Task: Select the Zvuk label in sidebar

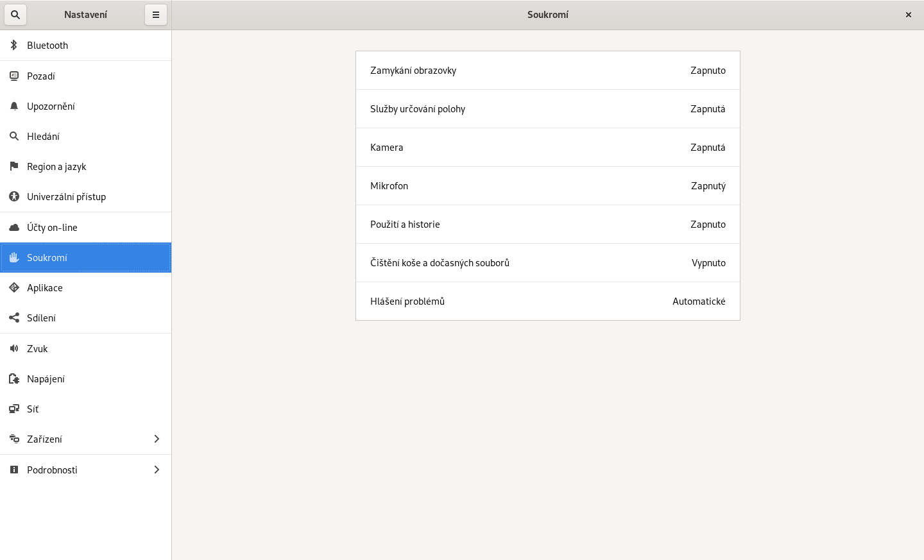Action: click(x=37, y=348)
